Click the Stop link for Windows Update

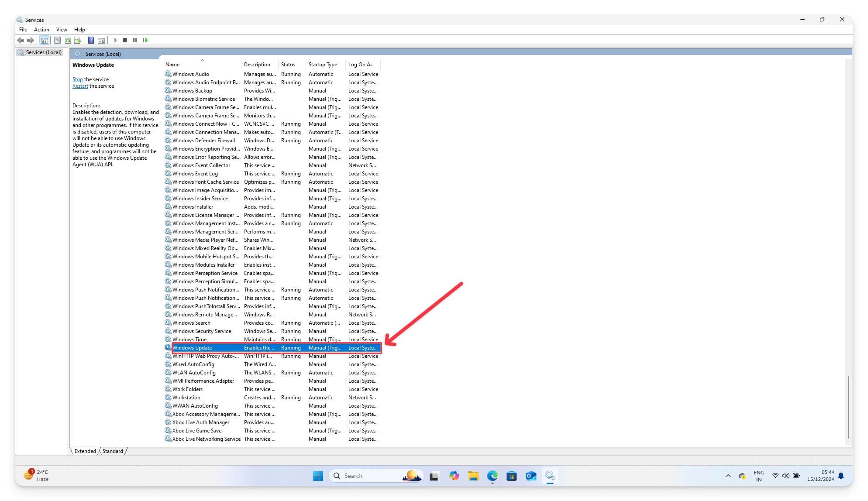coord(77,79)
